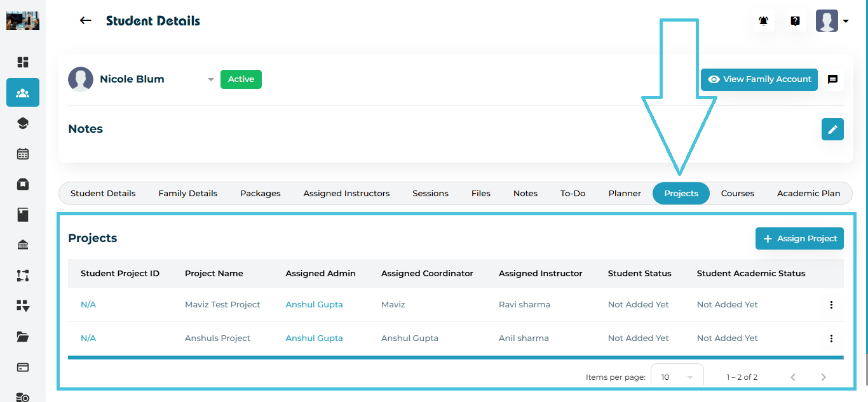Click the bank building sidebar icon
868x402 pixels.
(23, 245)
